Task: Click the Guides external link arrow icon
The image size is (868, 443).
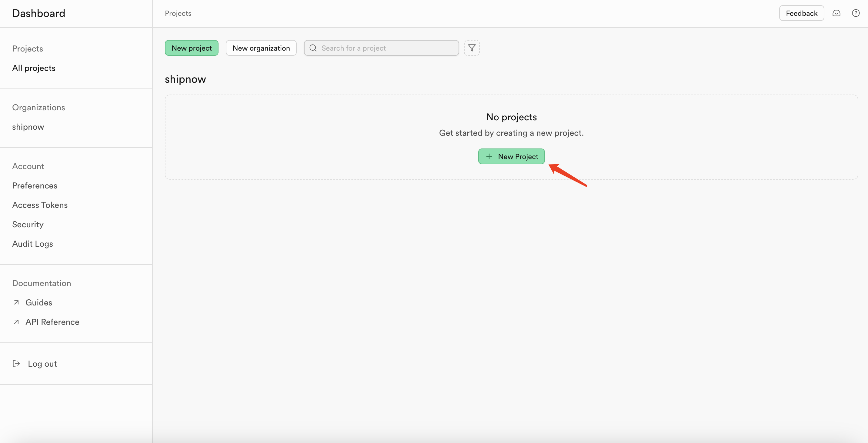Action: click(x=16, y=302)
